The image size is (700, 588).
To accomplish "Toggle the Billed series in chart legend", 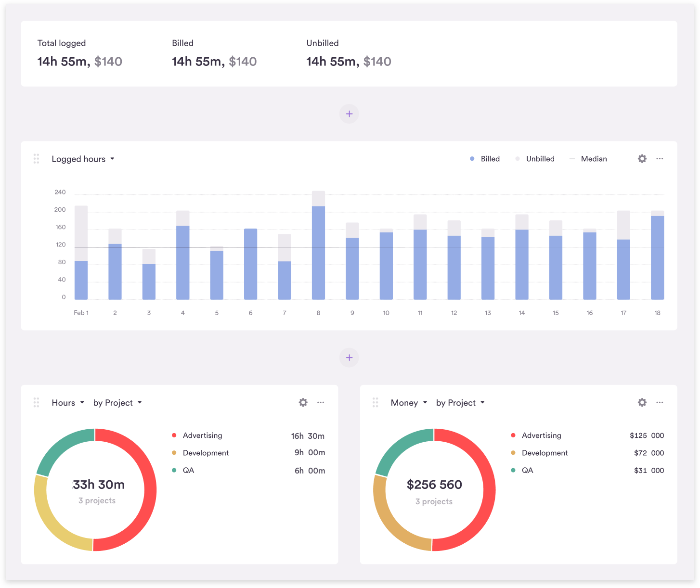I will tap(485, 159).
